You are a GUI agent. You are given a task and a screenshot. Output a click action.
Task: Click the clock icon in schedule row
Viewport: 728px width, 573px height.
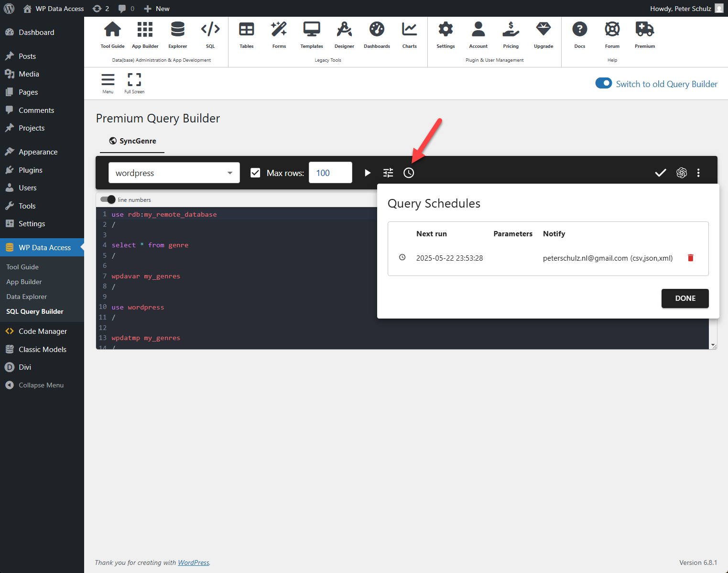[402, 257]
